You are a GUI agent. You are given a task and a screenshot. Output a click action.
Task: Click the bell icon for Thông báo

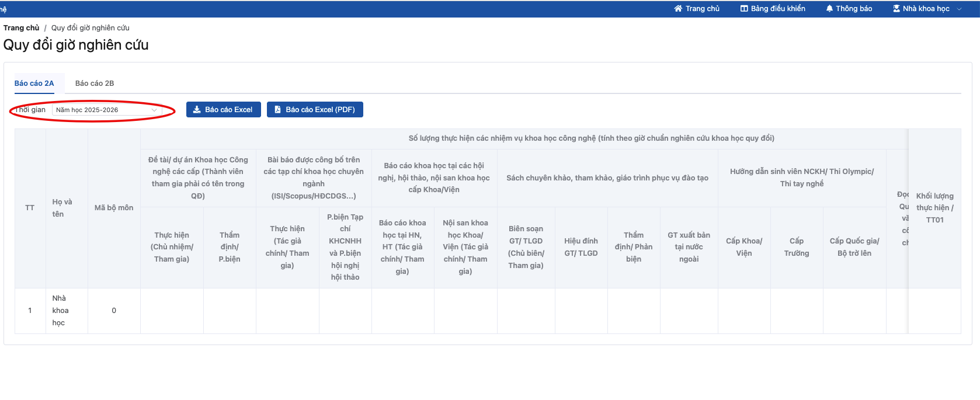point(829,9)
